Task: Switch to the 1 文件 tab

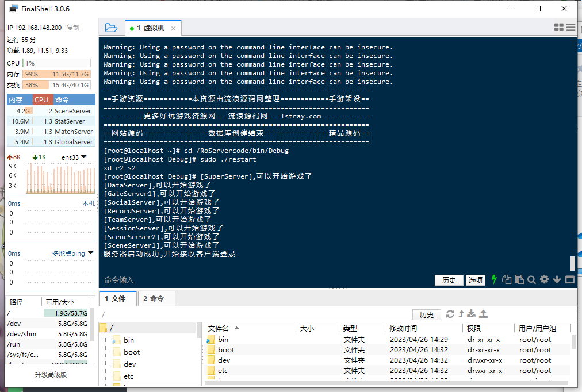Action: pos(118,298)
